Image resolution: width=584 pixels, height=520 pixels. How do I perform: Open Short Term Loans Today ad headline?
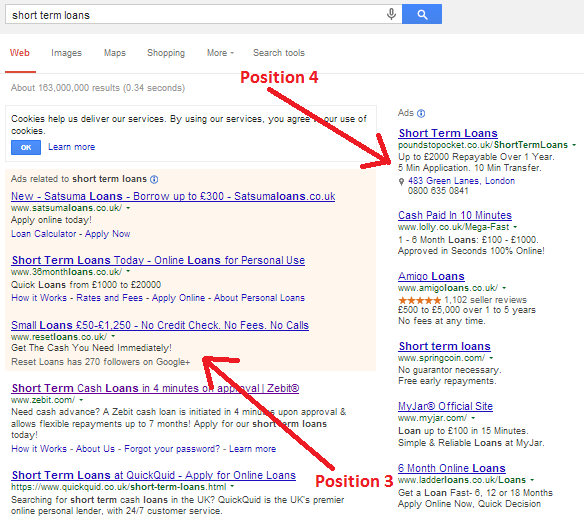(x=158, y=260)
